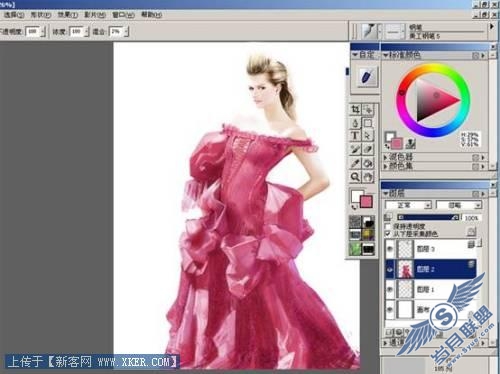Click the toolbox pink additional color swatch
The width and height of the screenshot is (500, 374).
(366, 202)
